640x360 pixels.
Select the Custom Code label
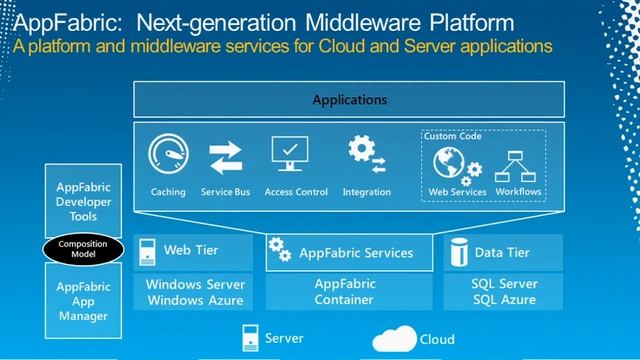tap(452, 136)
